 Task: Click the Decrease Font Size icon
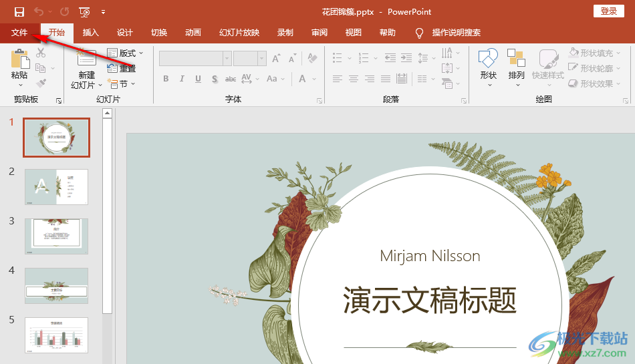[292, 58]
